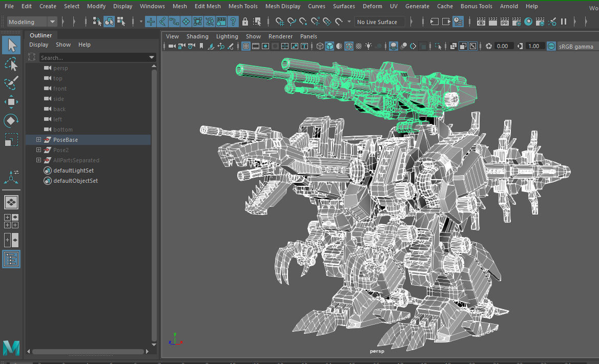Open the Hypershade window icon
Screen dimensions: 599x364
528,22
